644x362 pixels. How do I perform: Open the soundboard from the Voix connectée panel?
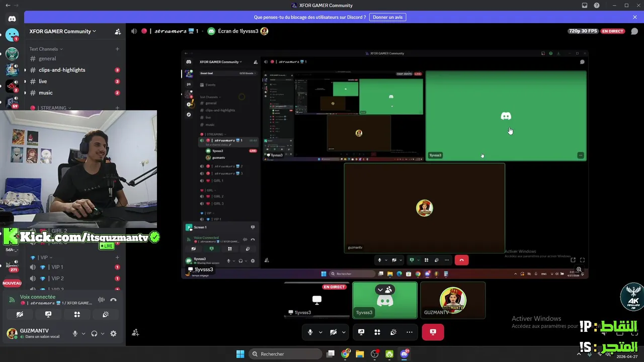tap(106, 314)
